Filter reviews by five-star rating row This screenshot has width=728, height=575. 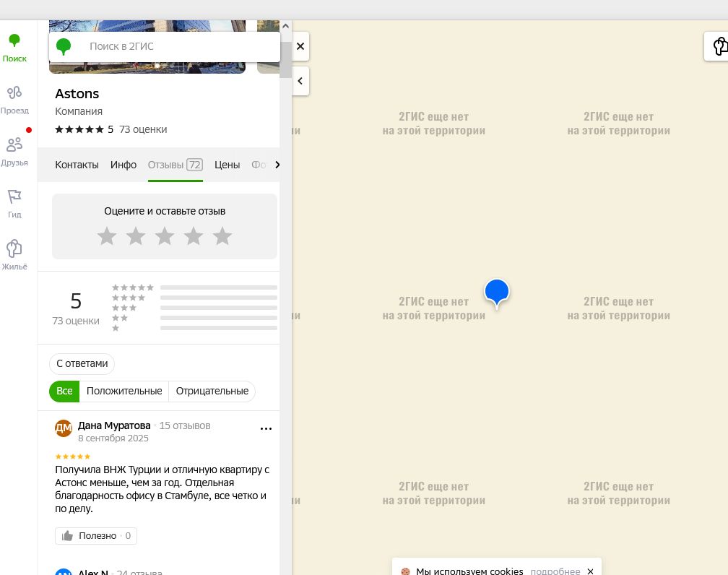click(194, 287)
